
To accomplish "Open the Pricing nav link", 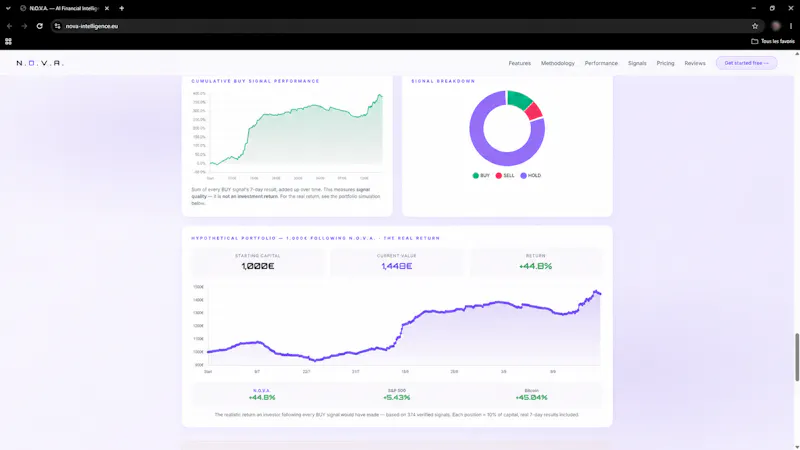I will pyautogui.click(x=665, y=63).
